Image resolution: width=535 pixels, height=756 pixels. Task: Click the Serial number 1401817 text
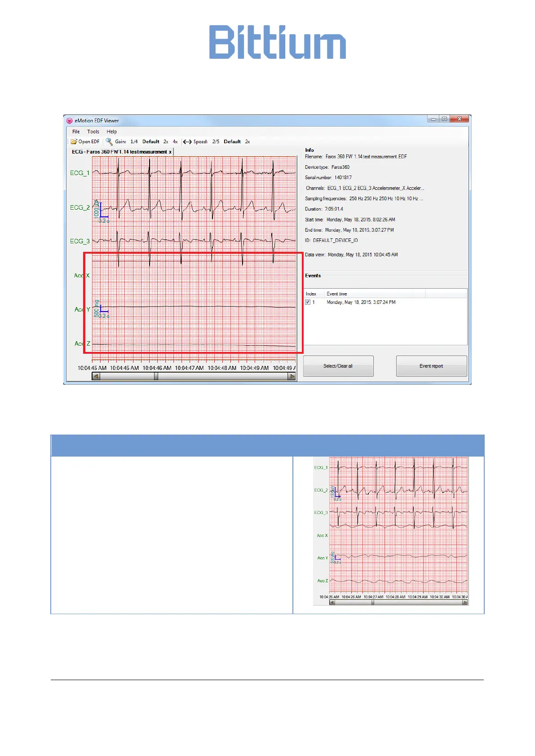click(x=328, y=178)
